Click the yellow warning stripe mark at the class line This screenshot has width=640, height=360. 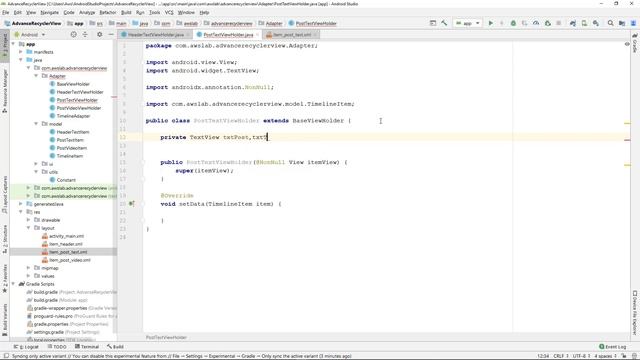click(627, 123)
